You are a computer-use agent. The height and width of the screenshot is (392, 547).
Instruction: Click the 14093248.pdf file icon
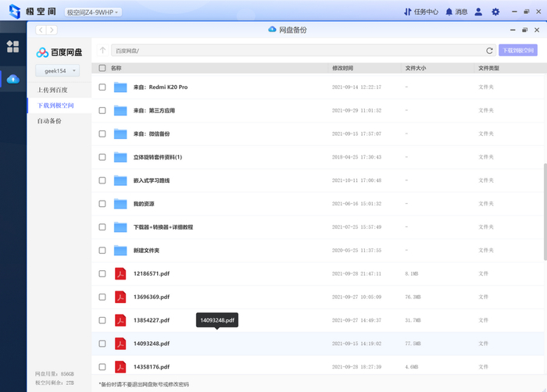120,344
